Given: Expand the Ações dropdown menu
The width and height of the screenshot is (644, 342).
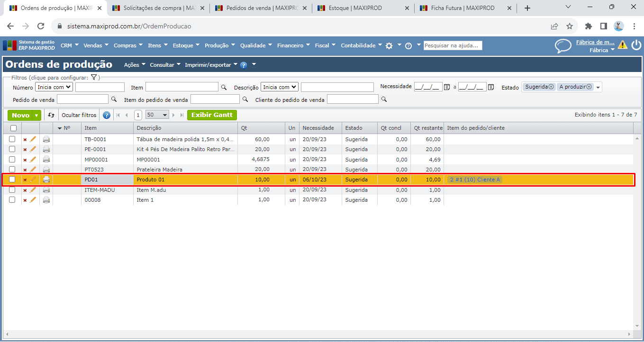Looking at the screenshot, I should [135, 65].
